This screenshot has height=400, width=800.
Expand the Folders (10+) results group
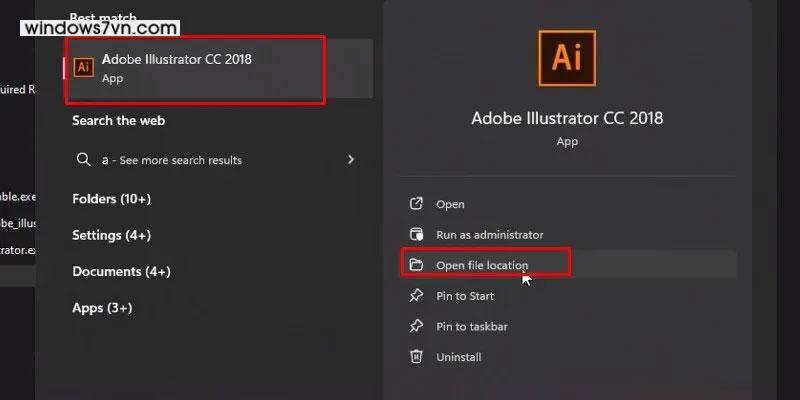pos(111,199)
